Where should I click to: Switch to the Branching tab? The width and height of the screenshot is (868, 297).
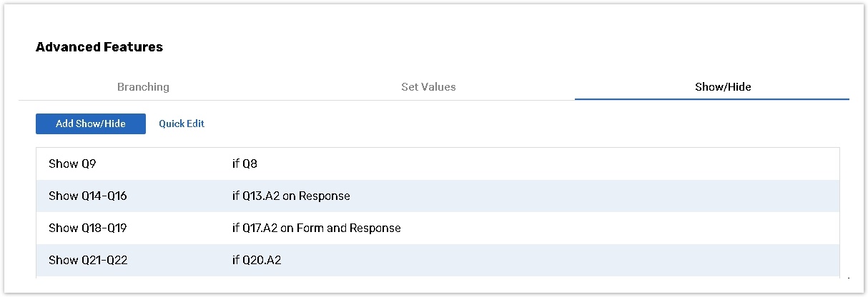(143, 87)
